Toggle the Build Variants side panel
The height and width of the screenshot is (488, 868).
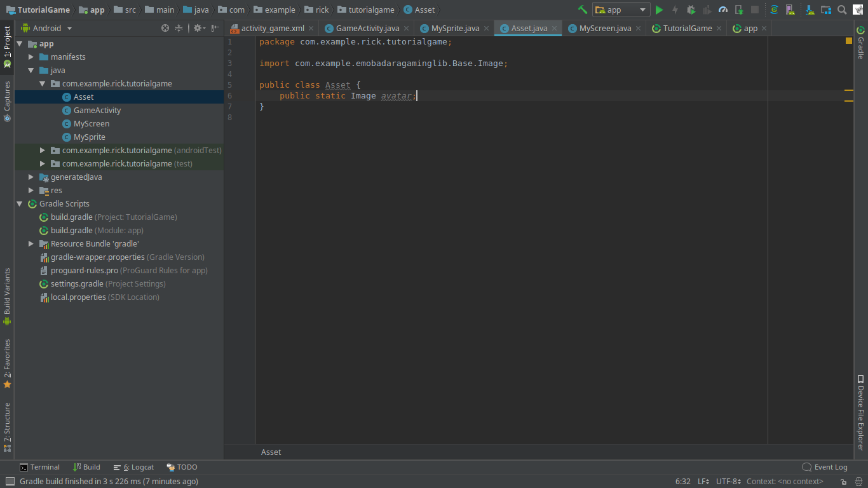click(x=7, y=296)
